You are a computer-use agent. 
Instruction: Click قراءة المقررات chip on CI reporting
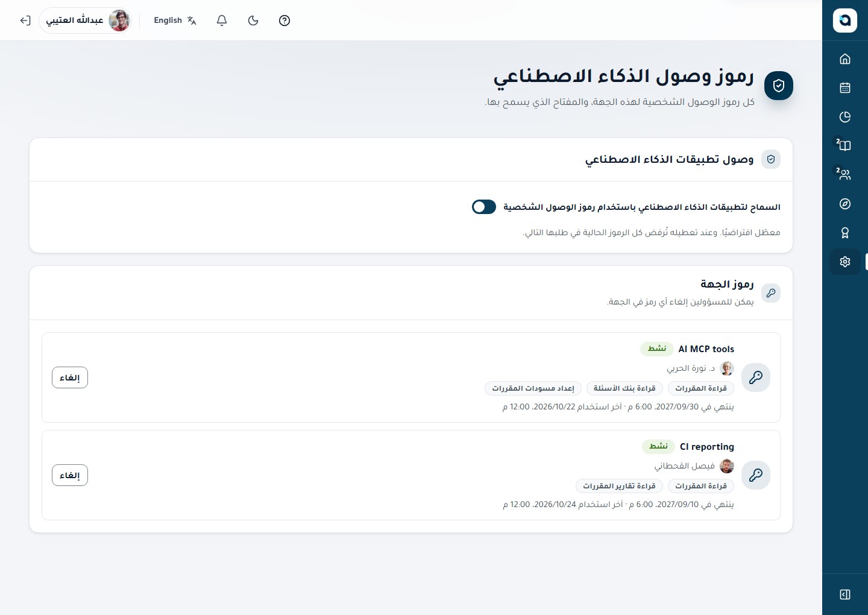coord(701,486)
